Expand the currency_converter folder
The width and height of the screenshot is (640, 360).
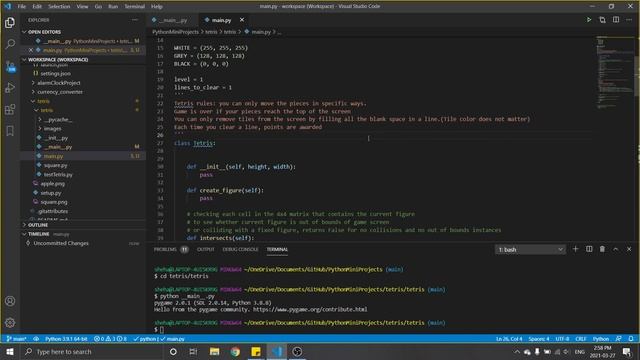point(60,92)
